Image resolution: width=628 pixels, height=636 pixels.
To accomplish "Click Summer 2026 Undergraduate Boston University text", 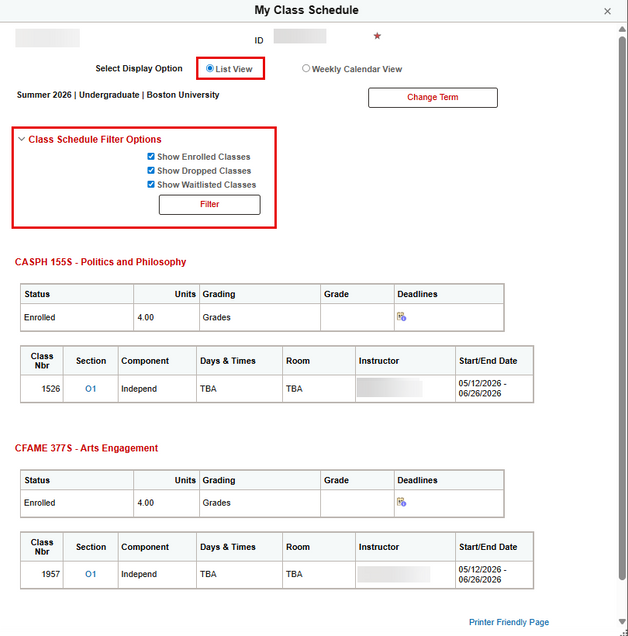I will pyautogui.click(x=118, y=95).
